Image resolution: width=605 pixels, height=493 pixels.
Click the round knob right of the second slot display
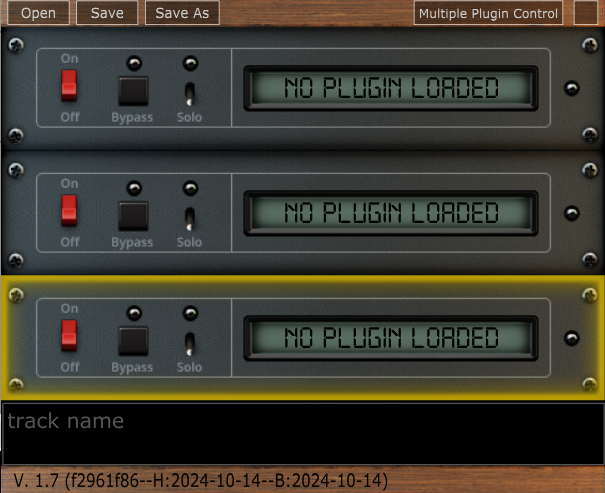[571, 213]
